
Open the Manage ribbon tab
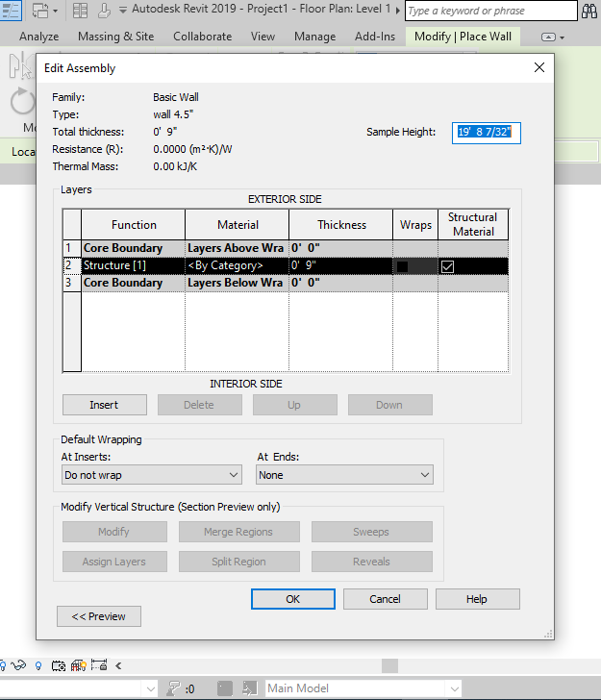(314, 37)
